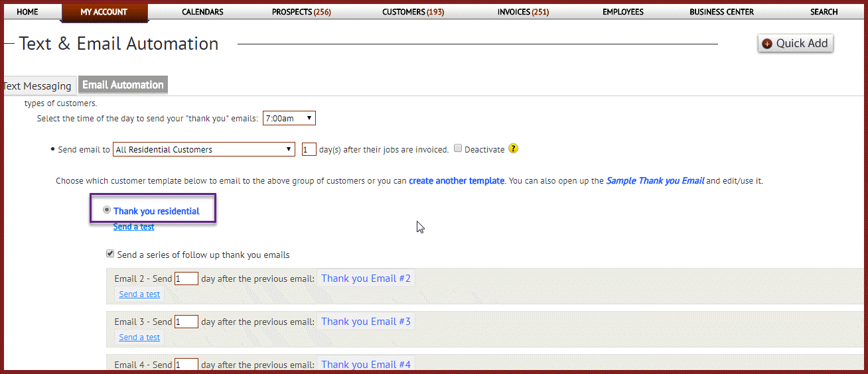868x374 pixels.
Task: Open the Thank you Email #3 template
Action: click(366, 322)
